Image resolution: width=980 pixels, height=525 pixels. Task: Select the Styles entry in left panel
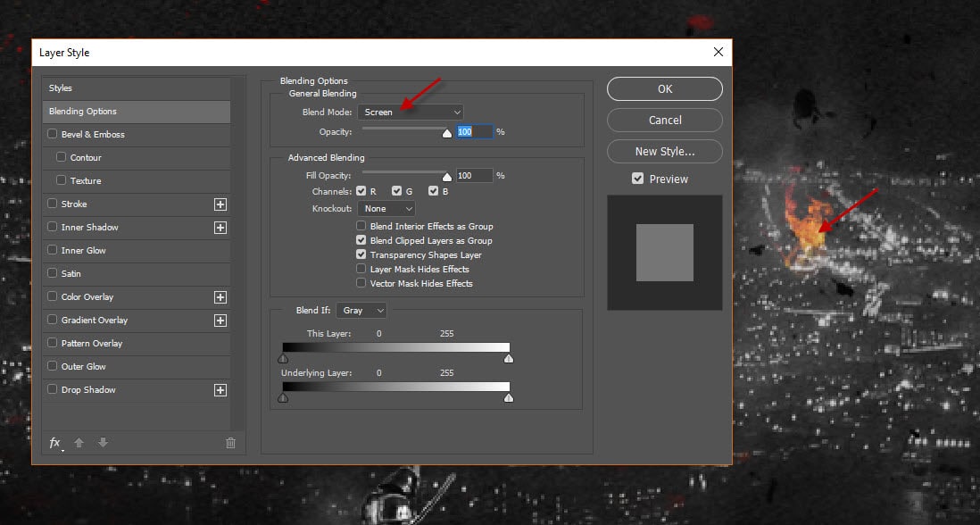coord(136,88)
